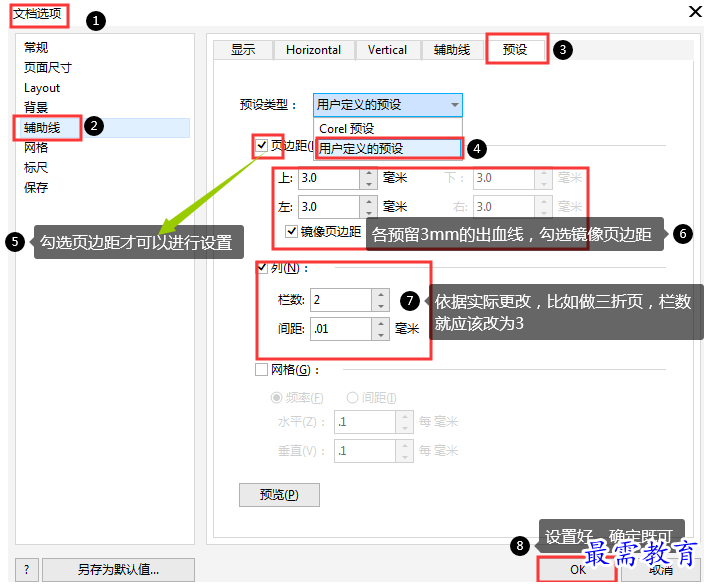Decrease the column 间距 with down arrow
706x585 pixels.
click(x=381, y=335)
